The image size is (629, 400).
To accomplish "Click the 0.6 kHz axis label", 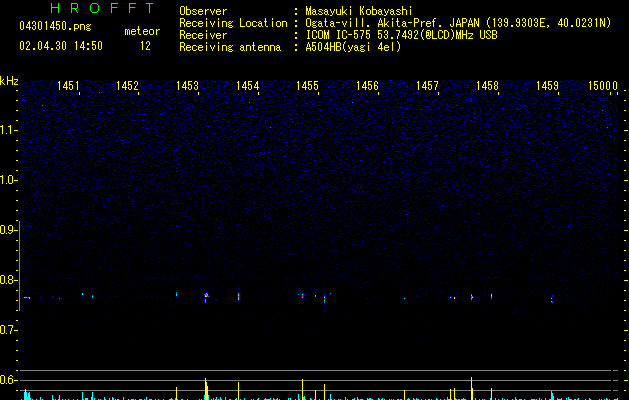I will tap(8, 380).
